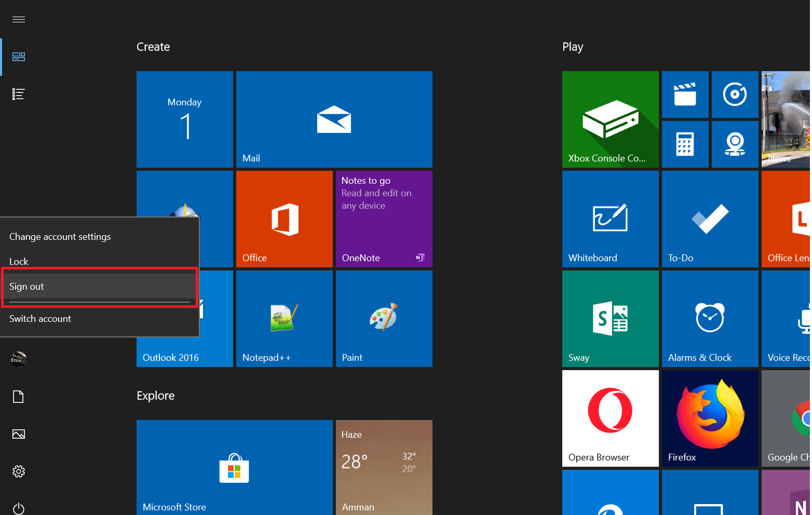
Task: Open the Groove Music disc tile
Action: (735, 94)
